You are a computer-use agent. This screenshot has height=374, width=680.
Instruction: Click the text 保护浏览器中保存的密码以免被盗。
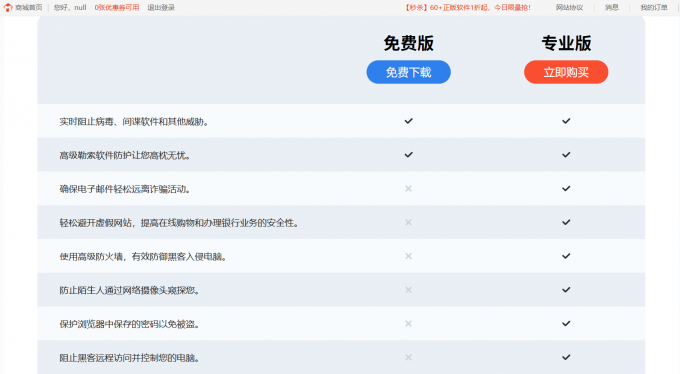(130, 325)
